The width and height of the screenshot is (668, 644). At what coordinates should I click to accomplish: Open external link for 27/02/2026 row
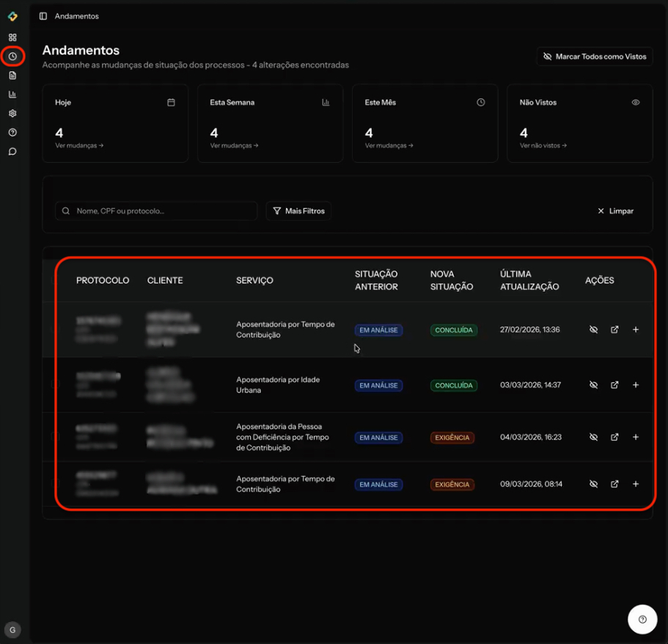click(614, 330)
